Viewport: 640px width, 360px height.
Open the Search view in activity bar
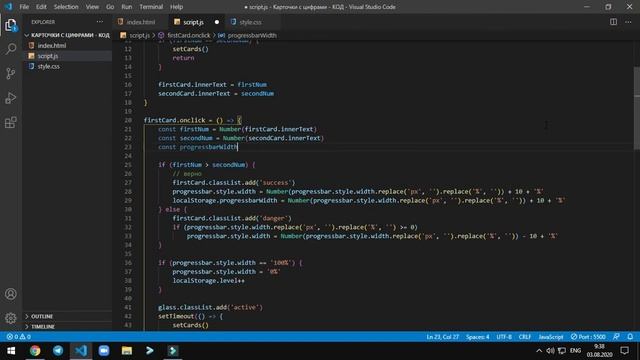tap(11, 49)
